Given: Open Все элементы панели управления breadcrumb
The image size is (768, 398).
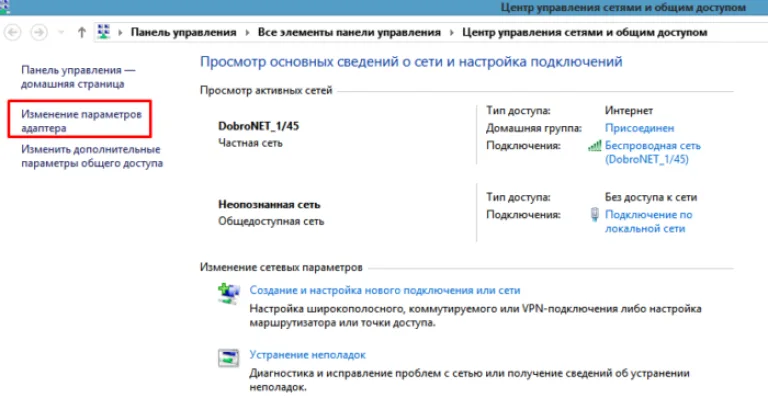Looking at the screenshot, I should [x=349, y=32].
